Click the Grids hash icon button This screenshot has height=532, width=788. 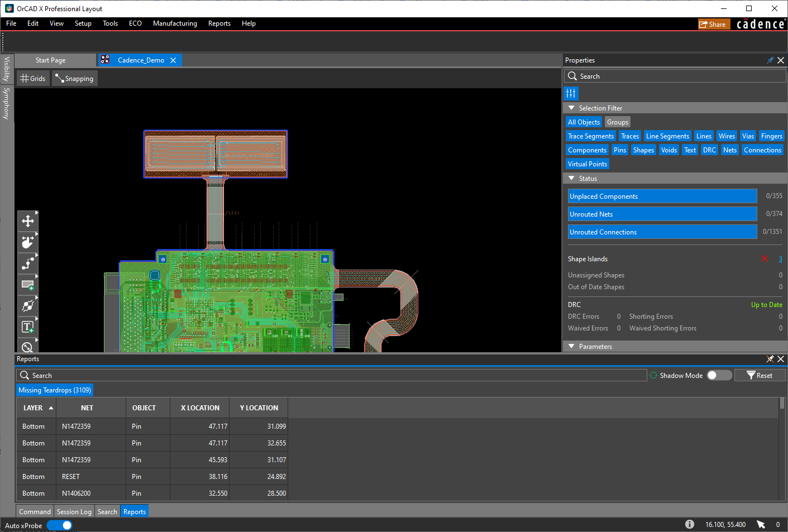tap(33, 79)
